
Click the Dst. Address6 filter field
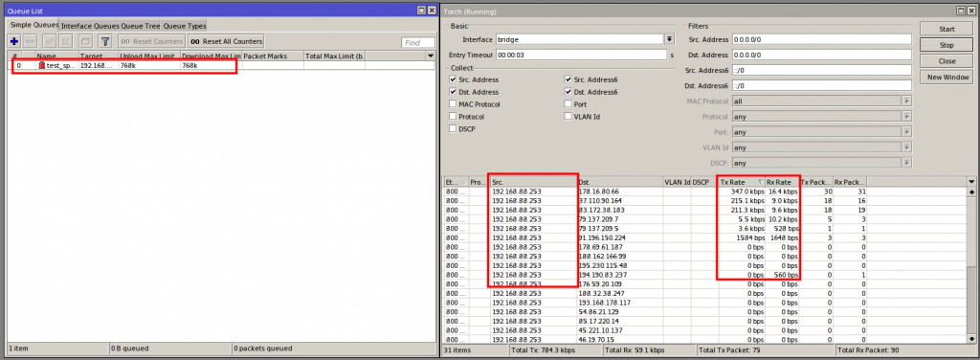(821, 85)
